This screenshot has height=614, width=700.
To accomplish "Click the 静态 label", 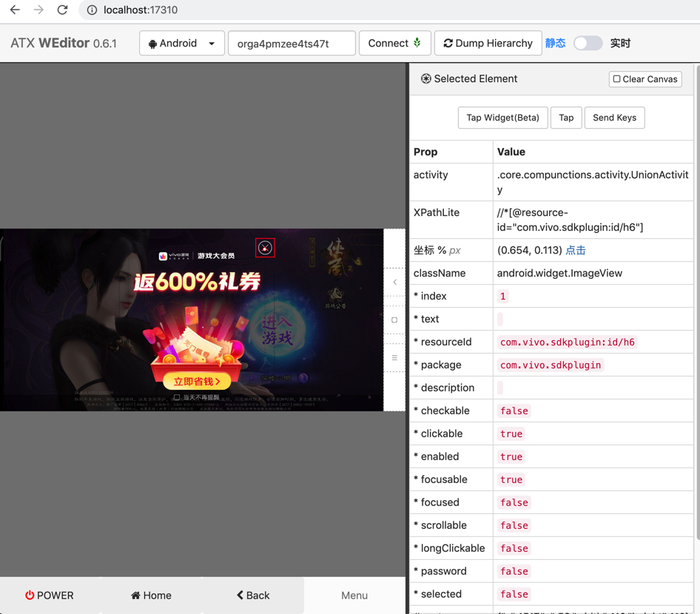I will tap(556, 44).
